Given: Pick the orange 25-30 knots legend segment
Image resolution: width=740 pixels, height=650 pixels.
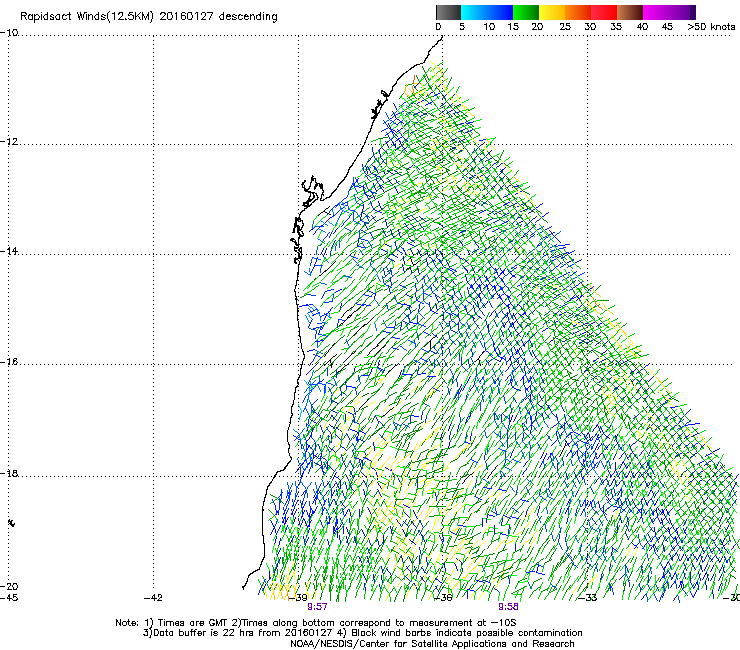Looking at the screenshot, I should tap(578, 12).
